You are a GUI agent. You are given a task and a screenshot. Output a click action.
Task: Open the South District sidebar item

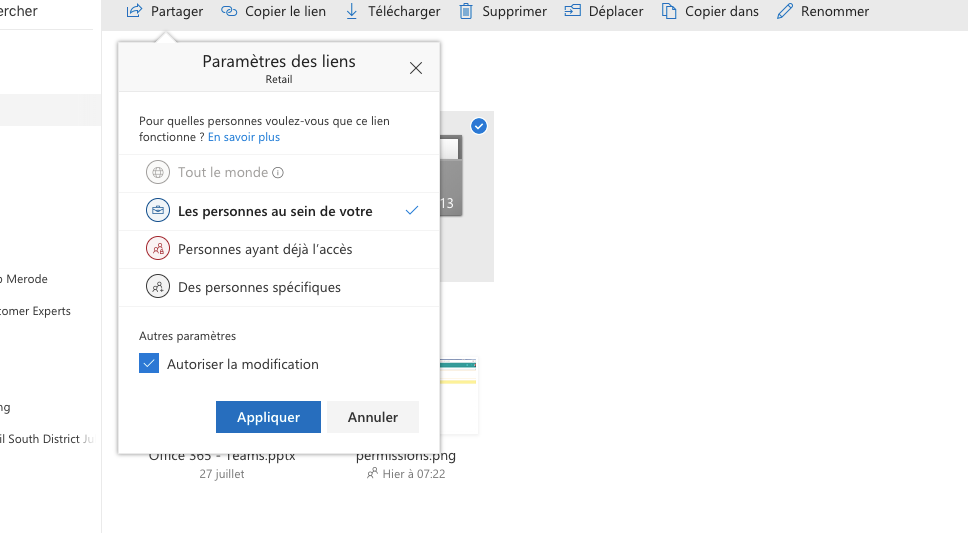coord(46,439)
